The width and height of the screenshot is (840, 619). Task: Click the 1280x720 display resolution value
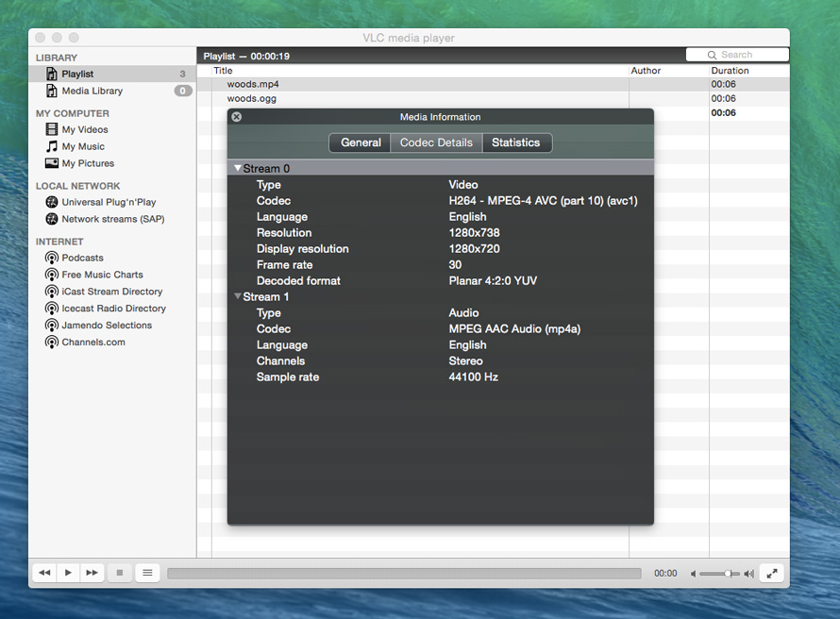click(474, 249)
